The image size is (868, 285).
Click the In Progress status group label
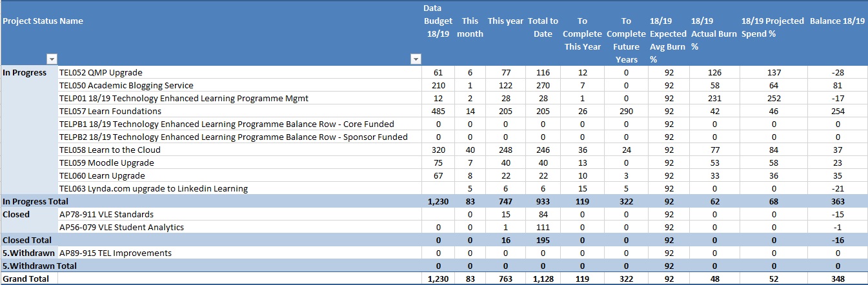pos(25,72)
